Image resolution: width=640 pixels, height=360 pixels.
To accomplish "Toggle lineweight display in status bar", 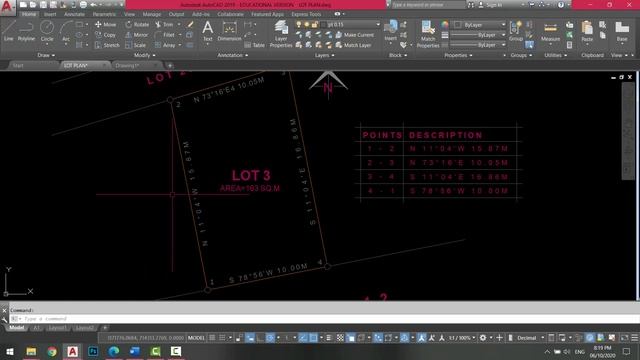I will [x=329, y=338].
